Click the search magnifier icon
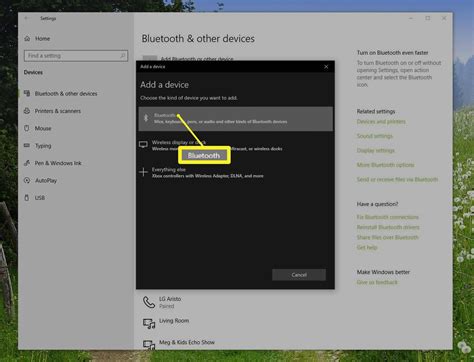Image resolution: width=474 pixels, height=362 pixels. pos(123,56)
